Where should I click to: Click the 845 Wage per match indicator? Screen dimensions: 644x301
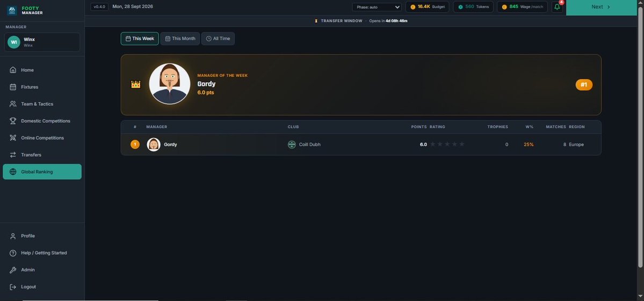tap(522, 7)
